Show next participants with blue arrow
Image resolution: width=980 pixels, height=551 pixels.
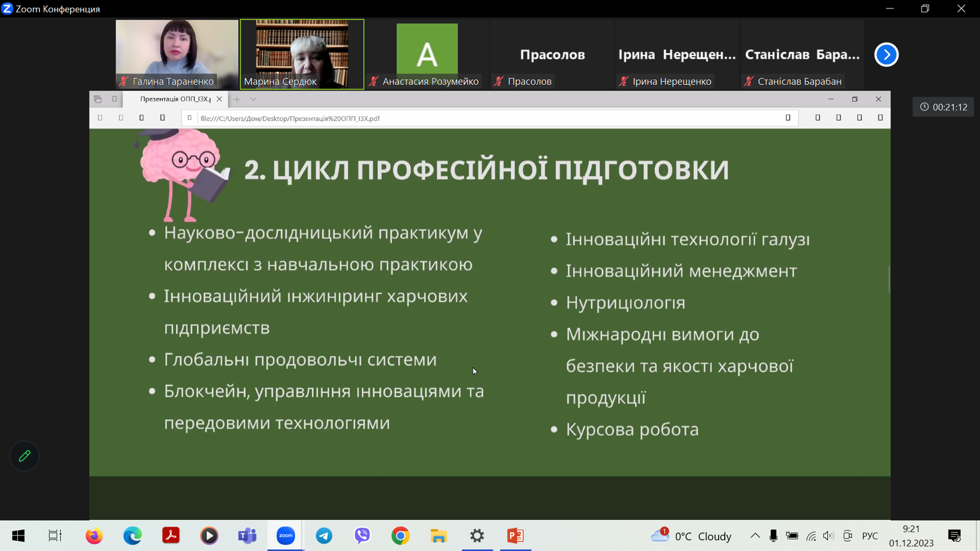click(886, 55)
